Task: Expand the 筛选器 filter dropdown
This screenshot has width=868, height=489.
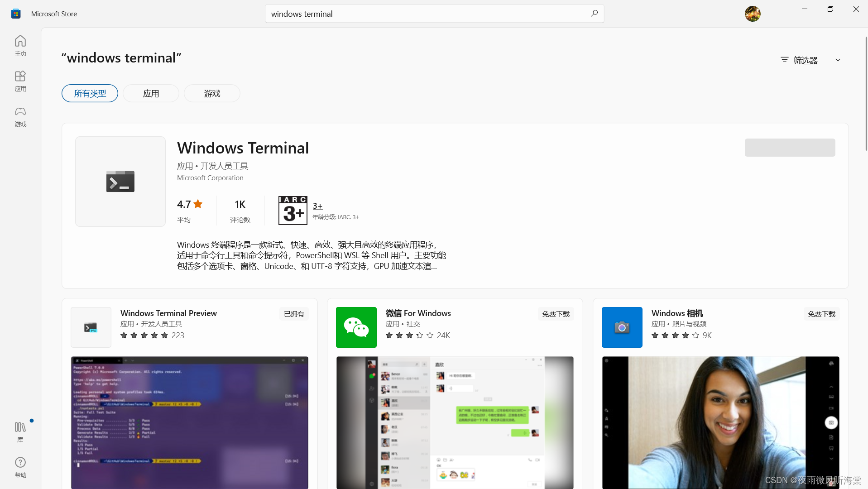Action: [x=810, y=60]
